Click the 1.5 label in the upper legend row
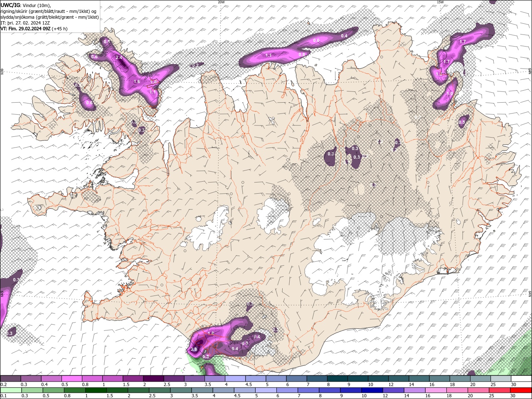 coord(126,384)
